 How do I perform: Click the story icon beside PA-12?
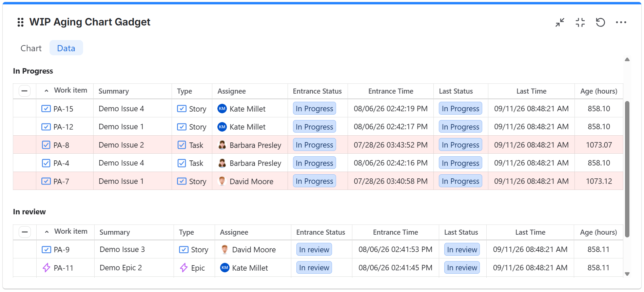click(x=46, y=127)
